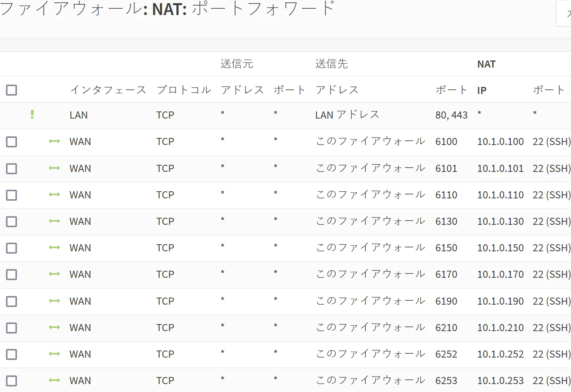Click the green arrows icon for port 6210 rule

click(x=54, y=327)
